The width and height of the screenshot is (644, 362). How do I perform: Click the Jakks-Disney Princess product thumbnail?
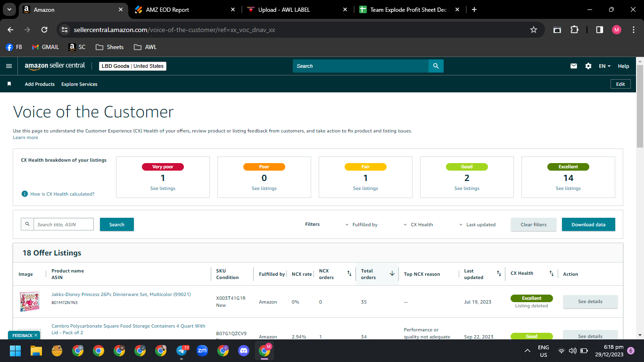[29, 302]
